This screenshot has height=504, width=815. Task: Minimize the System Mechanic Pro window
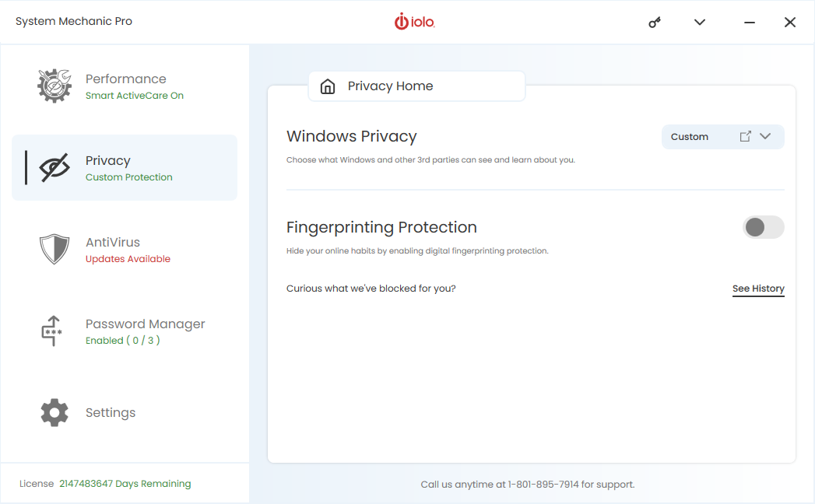click(x=749, y=23)
